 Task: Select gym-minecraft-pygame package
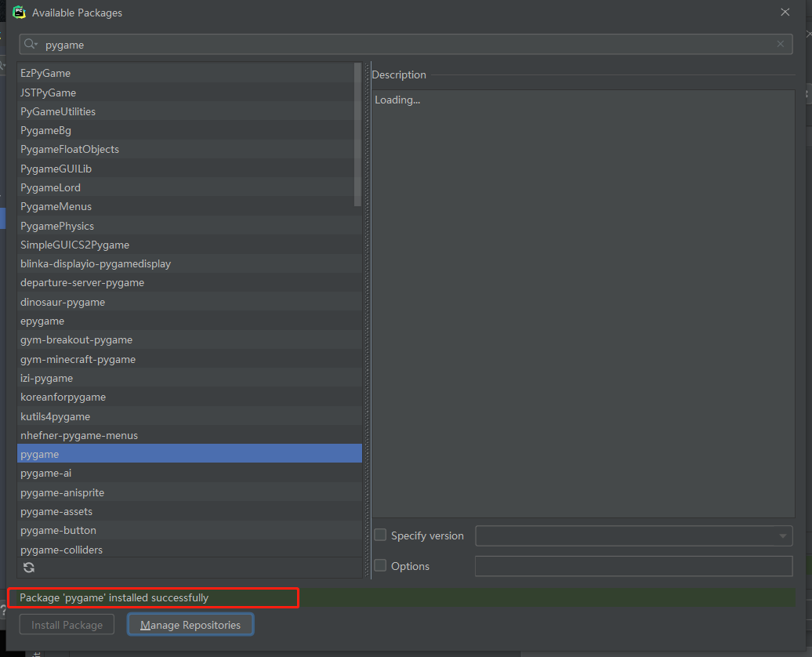coord(190,359)
